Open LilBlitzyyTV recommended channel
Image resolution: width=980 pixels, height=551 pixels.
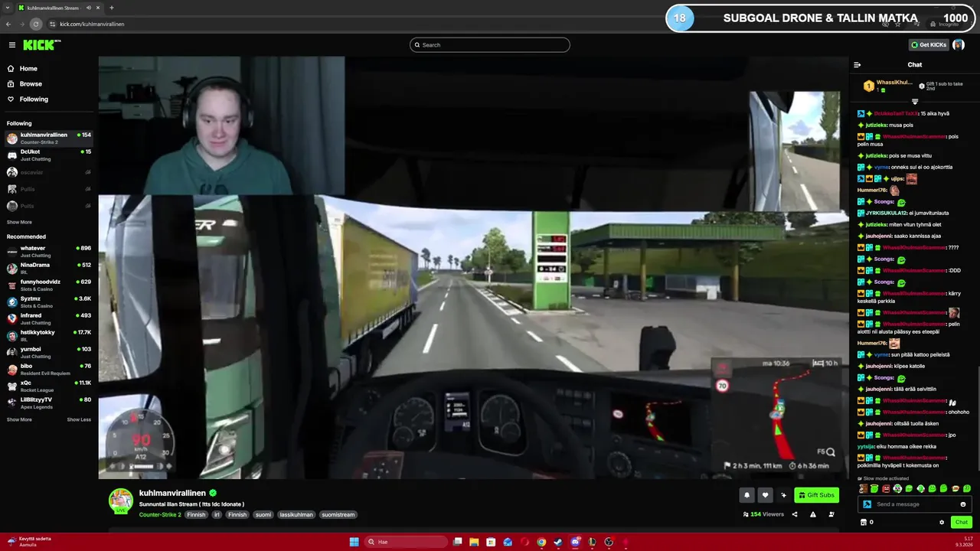[x=49, y=403]
